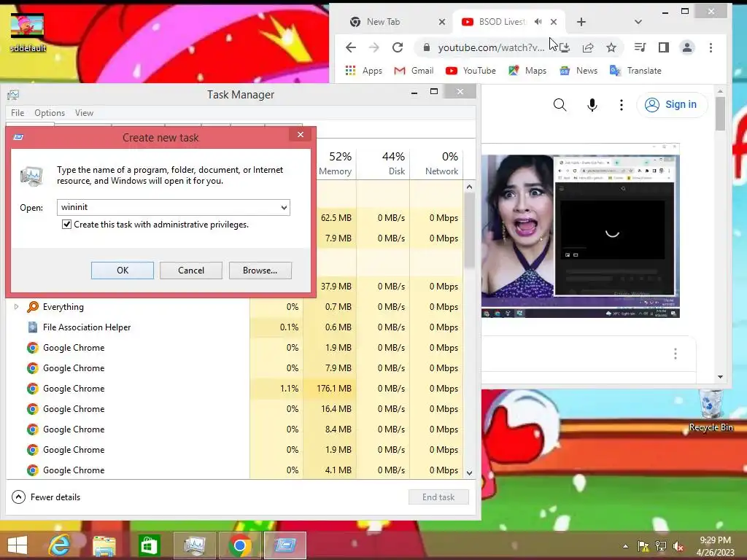Click the YouTube Sign in button
Image resolution: width=747 pixels, height=560 pixels.
[671, 105]
